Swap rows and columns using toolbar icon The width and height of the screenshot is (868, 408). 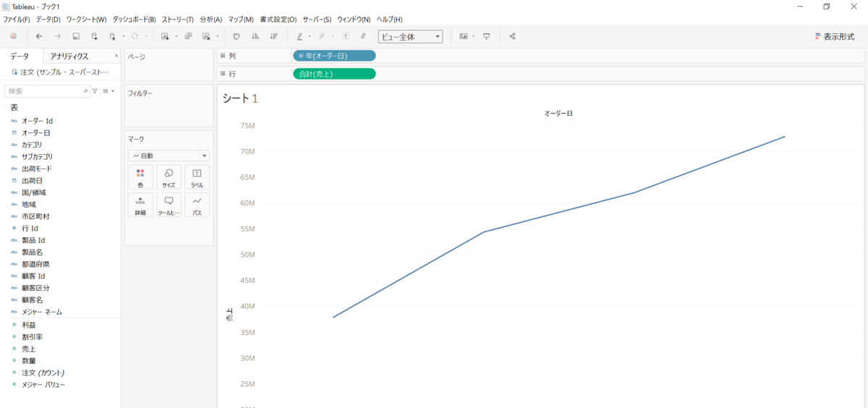(236, 36)
